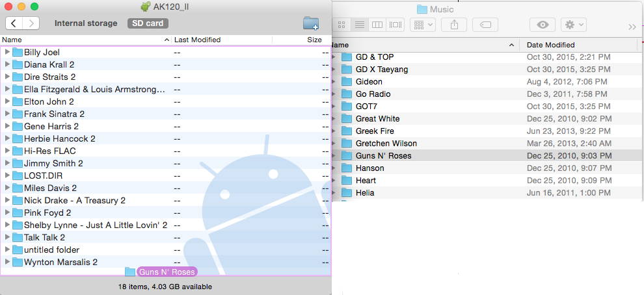
Task: Expand the untitled folder
Action: (x=7, y=250)
